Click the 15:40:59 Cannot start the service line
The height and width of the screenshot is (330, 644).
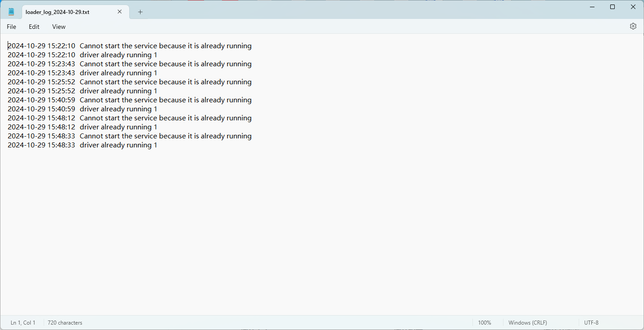(x=130, y=100)
